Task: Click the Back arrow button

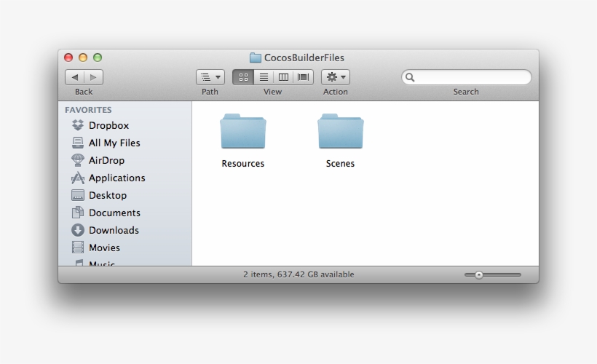Action: tap(75, 77)
